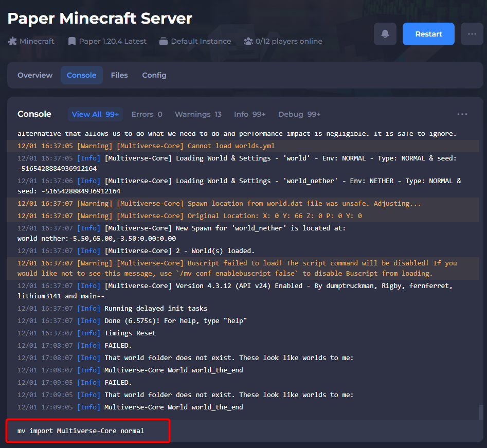This screenshot has height=448, width=487.
Task: Select the View All log filter
Action: (95, 114)
